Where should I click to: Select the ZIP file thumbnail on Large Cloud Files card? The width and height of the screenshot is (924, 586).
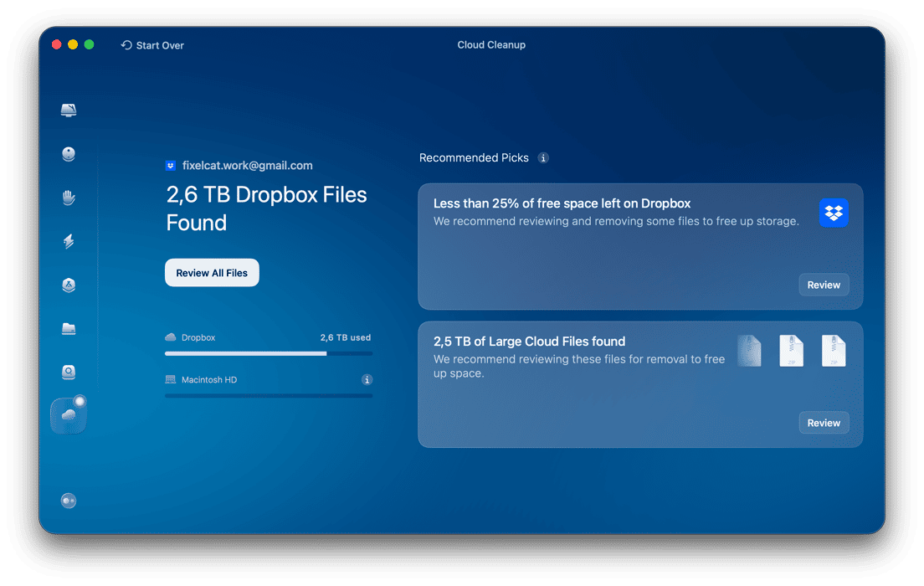[x=791, y=351]
